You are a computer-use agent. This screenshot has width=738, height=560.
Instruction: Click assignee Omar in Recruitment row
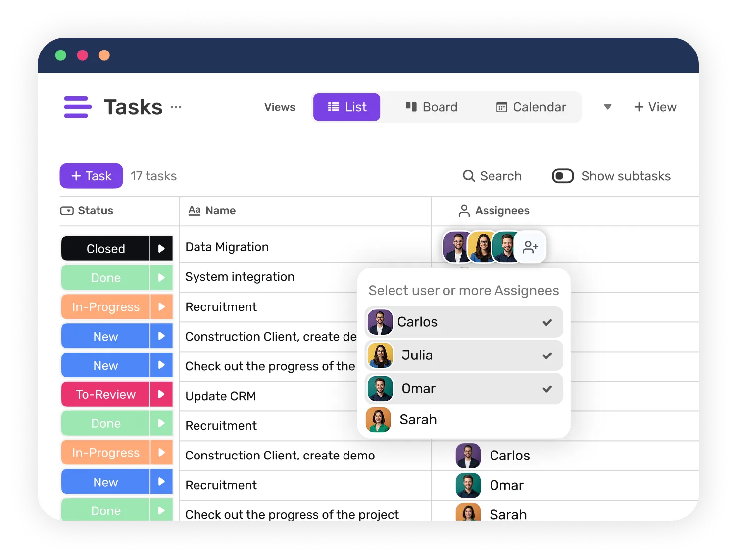(x=490, y=485)
